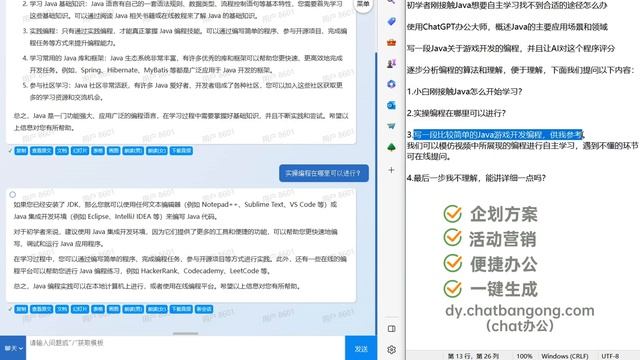Screen dimensions: 640x360
Task: Open the Outlook icon in sidebar
Action: 391,105
